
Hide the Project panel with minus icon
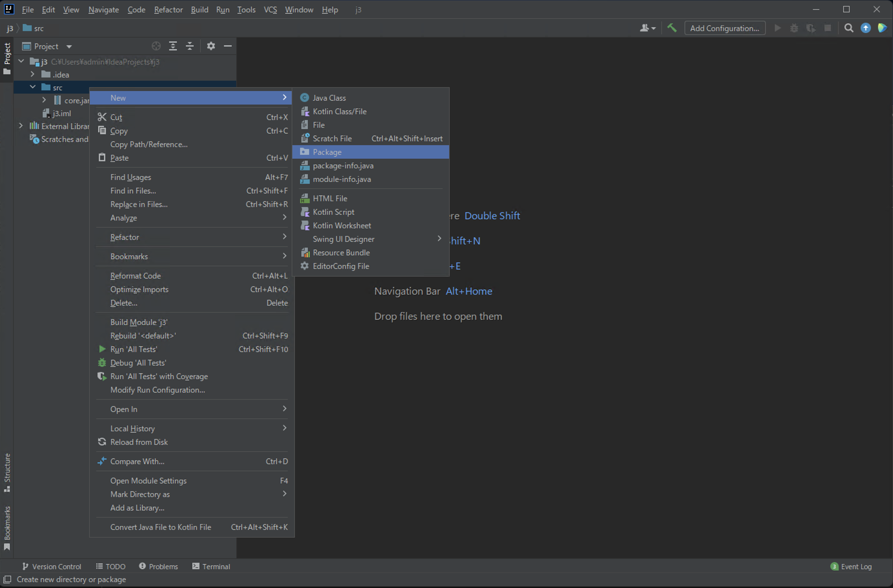coord(228,46)
